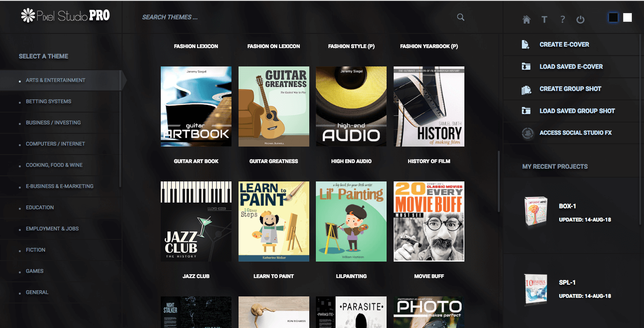Image resolution: width=644 pixels, height=328 pixels.
Task: Pick the Jazz Club theme cover
Action: (x=196, y=221)
